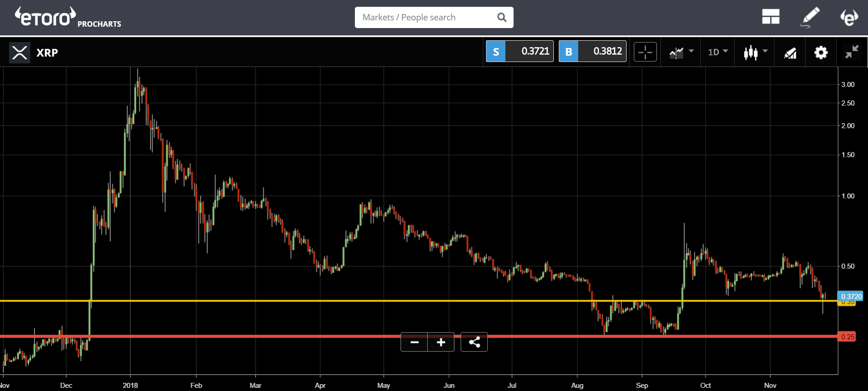Click the Dec label on time axis
Viewport: 868px width, 391px height.
(x=66, y=385)
